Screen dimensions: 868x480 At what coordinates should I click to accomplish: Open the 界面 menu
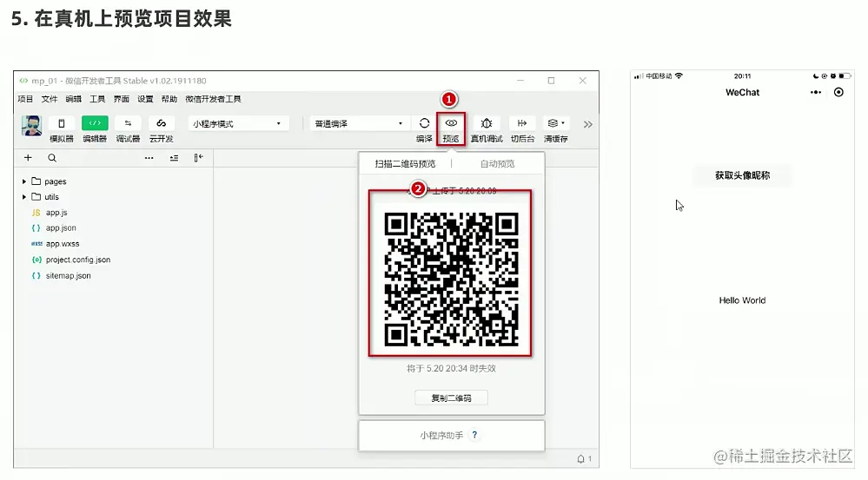tap(122, 99)
